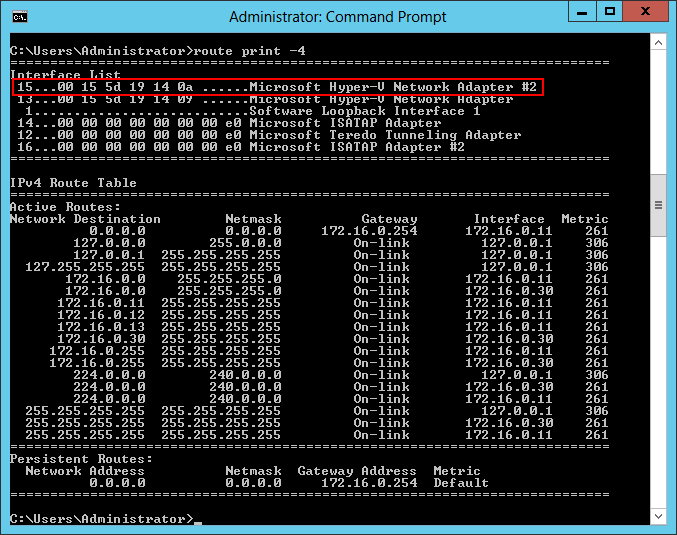The image size is (677, 535).
Task: Click the vertical scrollbar thumb
Action: click(x=658, y=205)
